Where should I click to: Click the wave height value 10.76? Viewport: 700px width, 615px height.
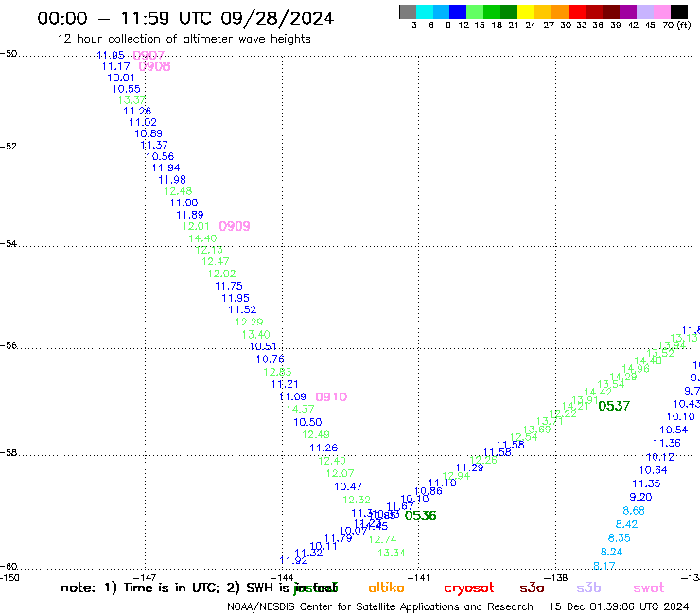(271, 360)
